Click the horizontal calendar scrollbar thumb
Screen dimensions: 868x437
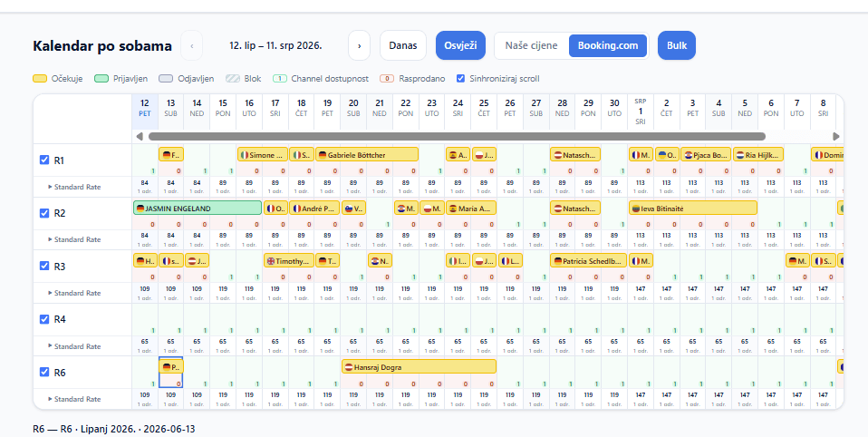pos(457,136)
